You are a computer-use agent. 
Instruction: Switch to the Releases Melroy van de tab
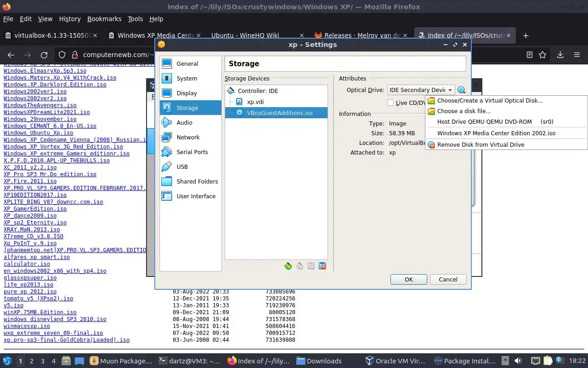[x=361, y=35]
